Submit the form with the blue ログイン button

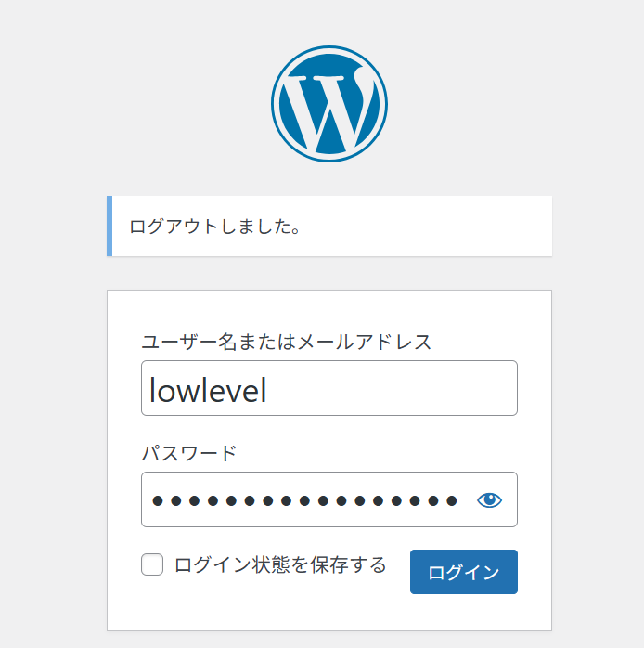pyautogui.click(x=463, y=572)
